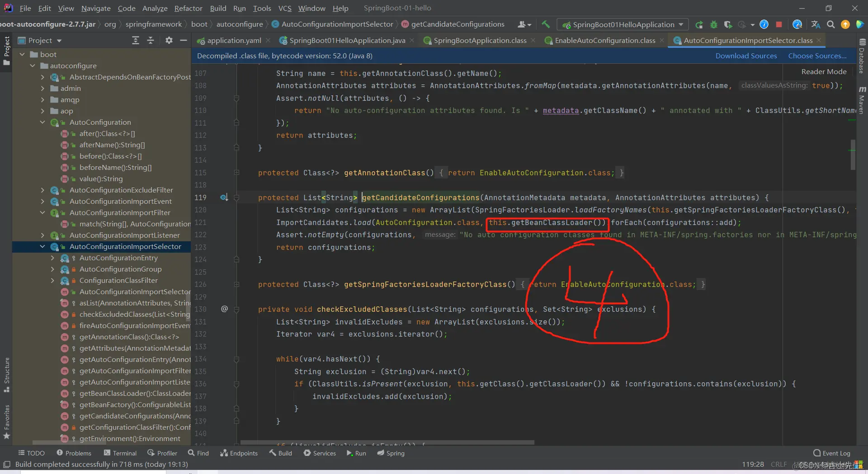Collapse the boot folder
This screenshot has width=868, height=474.
[x=22, y=54]
